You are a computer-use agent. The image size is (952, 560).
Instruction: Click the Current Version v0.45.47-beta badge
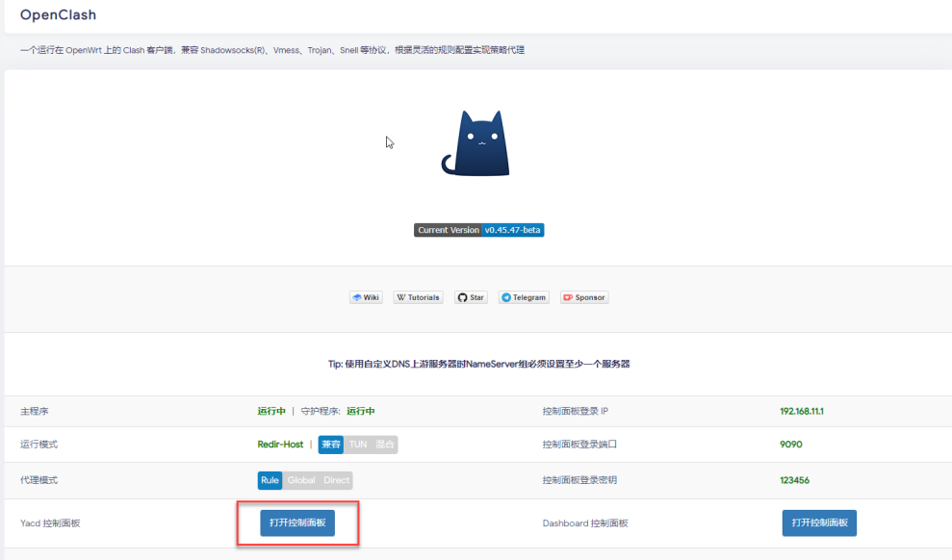point(478,231)
